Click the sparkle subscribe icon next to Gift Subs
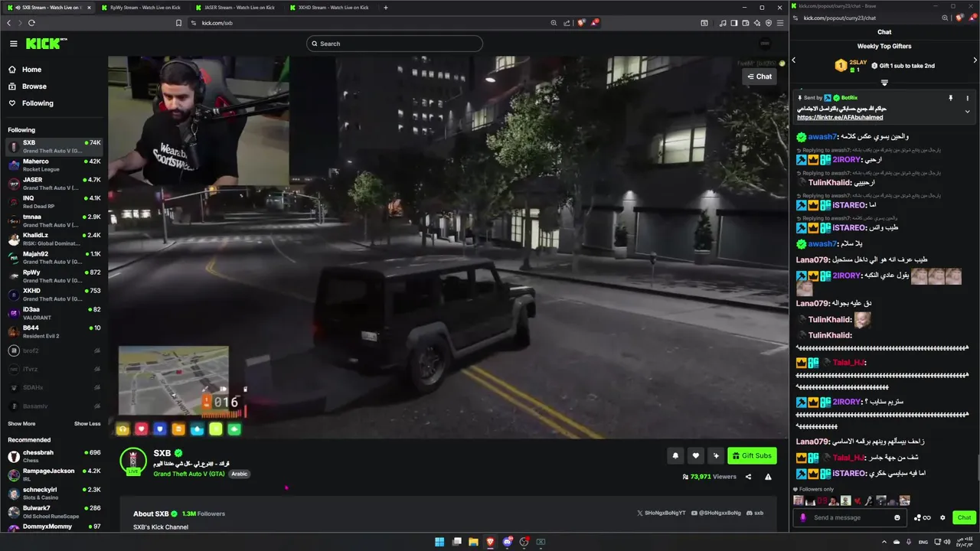Screen dimensions: 980x551 pyautogui.click(x=716, y=456)
